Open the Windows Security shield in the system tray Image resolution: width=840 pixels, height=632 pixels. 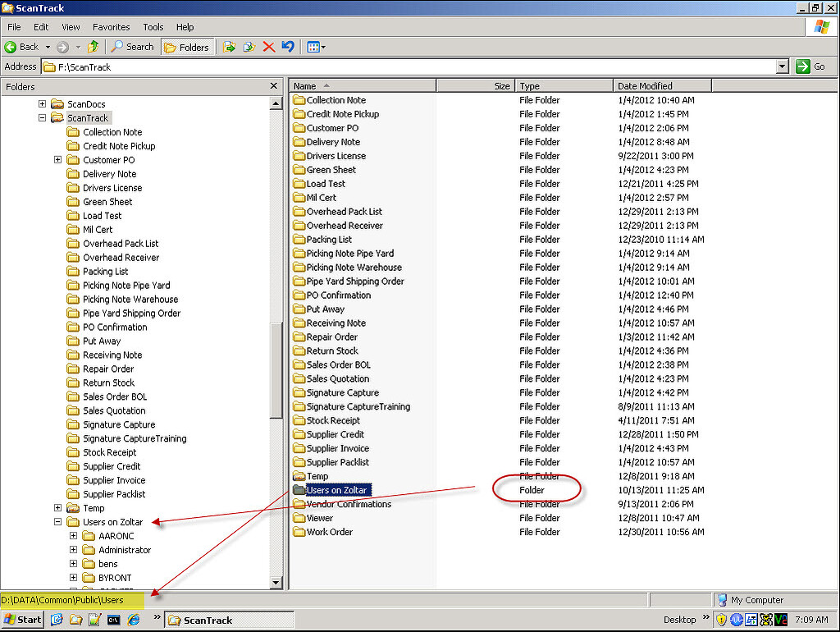pos(720,620)
